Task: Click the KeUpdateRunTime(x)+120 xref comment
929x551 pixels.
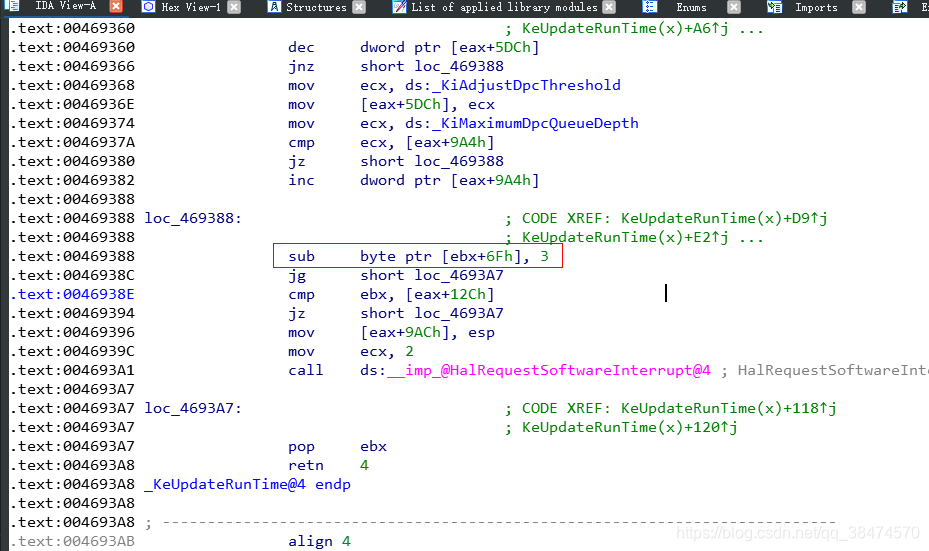Action: point(630,427)
